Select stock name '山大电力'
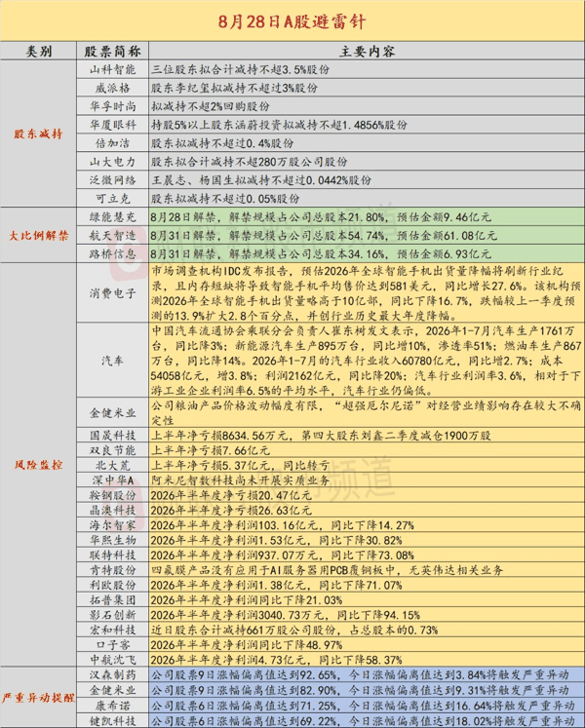 coord(112,162)
